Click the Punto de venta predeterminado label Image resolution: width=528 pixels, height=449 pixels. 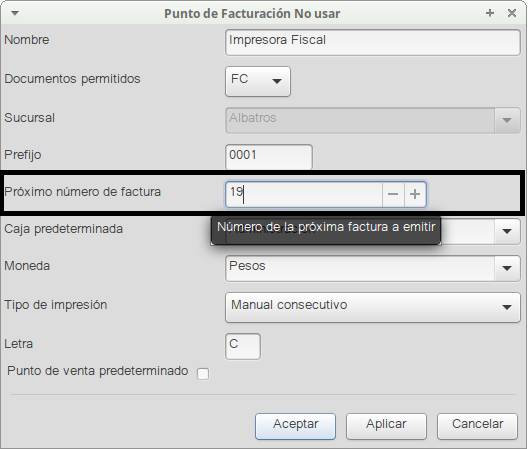click(98, 371)
